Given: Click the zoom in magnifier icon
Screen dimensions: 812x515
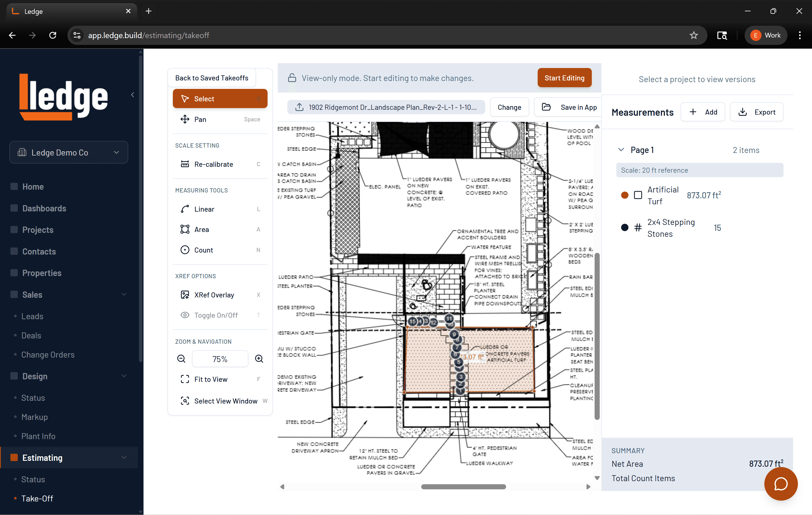Looking at the screenshot, I should pos(259,359).
